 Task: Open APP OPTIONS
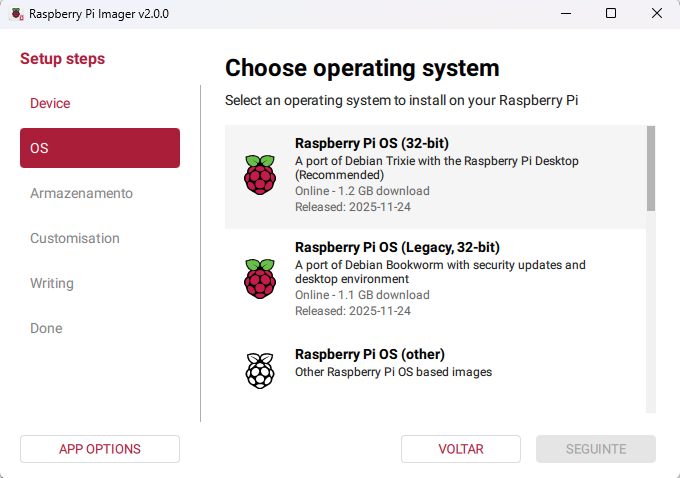(x=100, y=449)
